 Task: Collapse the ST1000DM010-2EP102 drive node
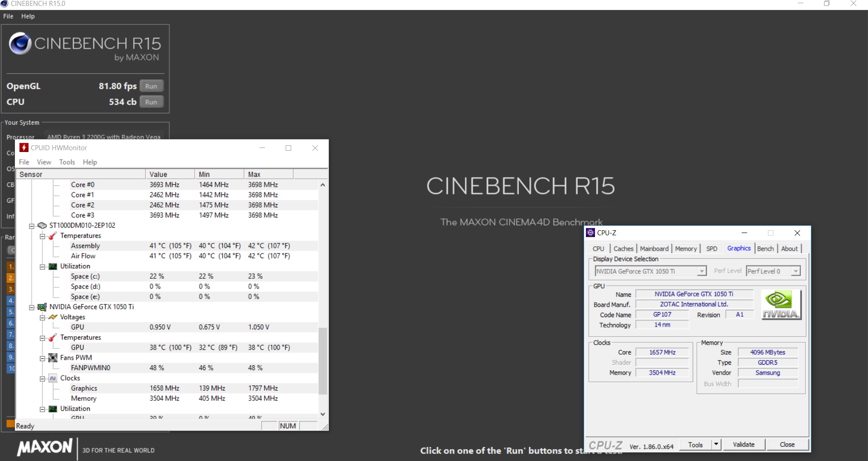point(32,226)
